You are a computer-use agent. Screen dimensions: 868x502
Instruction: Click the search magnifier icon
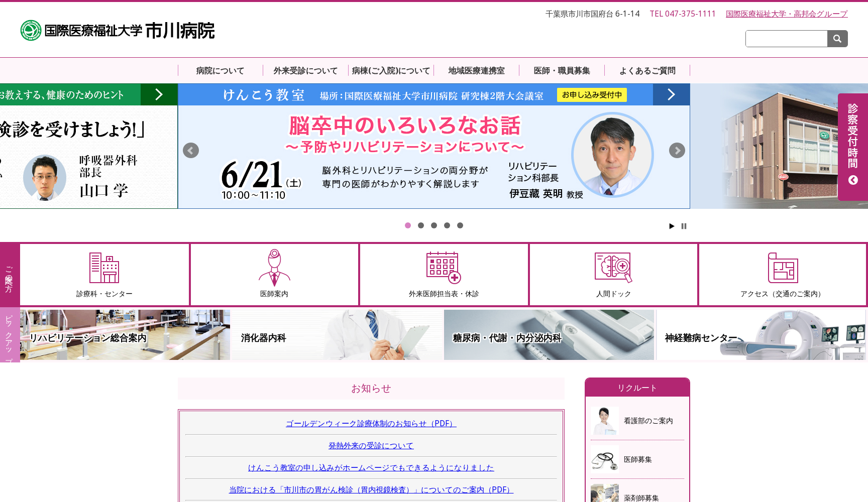(837, 38)
